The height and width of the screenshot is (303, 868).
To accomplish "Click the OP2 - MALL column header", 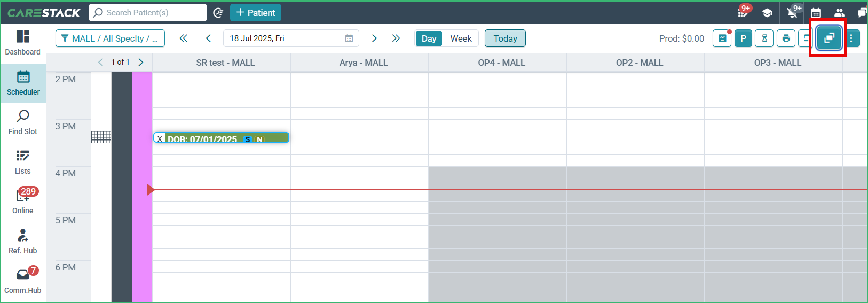I will click(640, 63).
